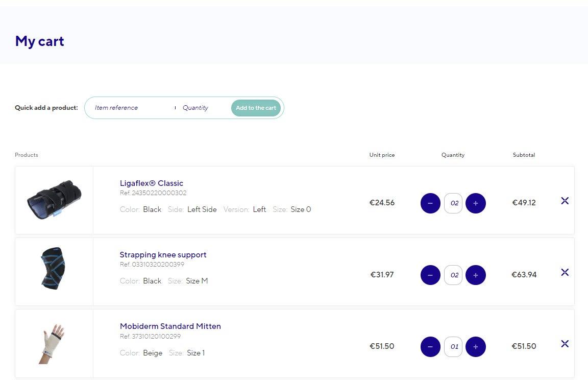Open the Ligaflex® Classic product link
The height and width of the screenshot is (380, 588).
[151, 183]
